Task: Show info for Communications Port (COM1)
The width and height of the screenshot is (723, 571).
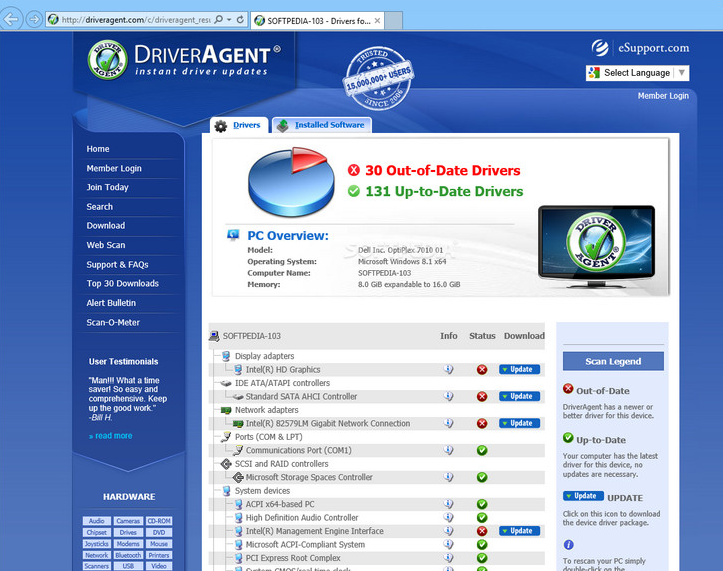Action: tap(449, 450)
